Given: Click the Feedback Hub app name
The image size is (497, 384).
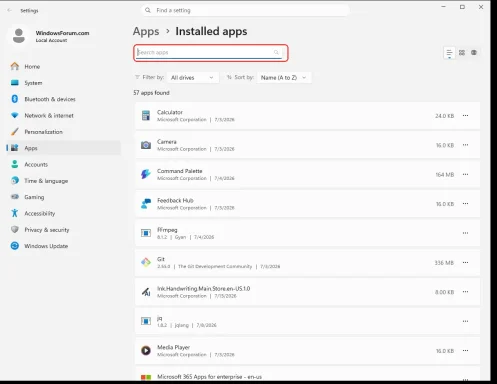Looking at the screenshot, I should [x=175, y=200].
